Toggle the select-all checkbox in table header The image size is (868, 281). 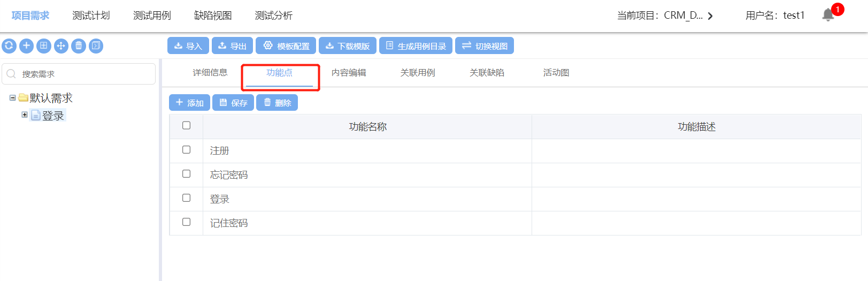(x=186, y=125)
